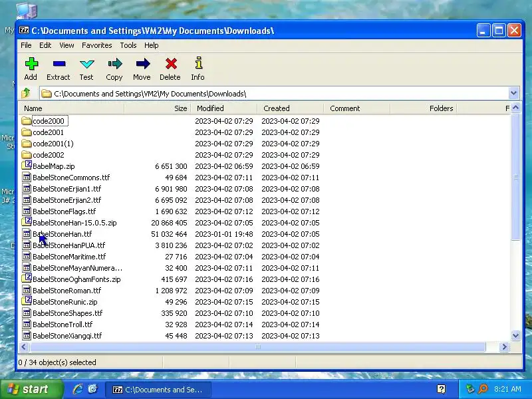Open the View menu
Viewport: 532px width, 399px height.
click(66, 45)
